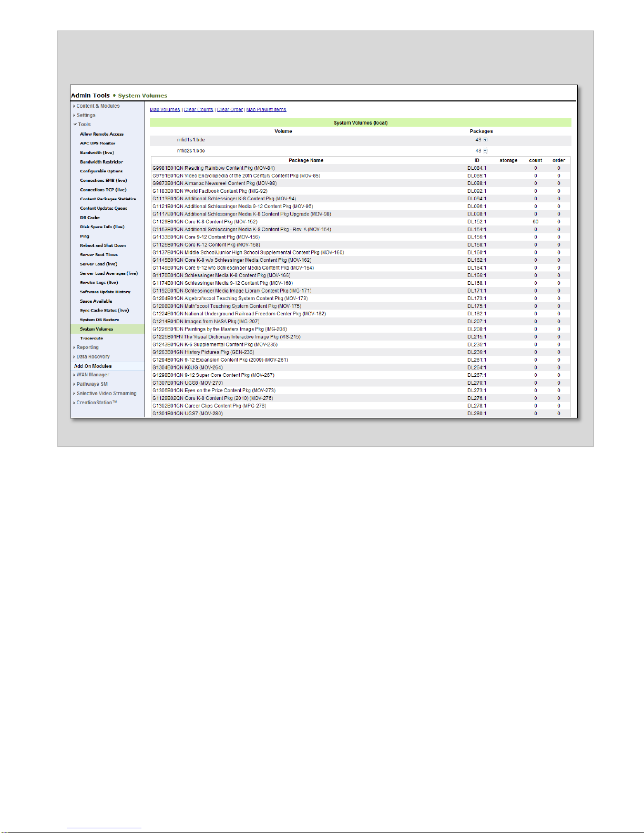The height and width of the screenshot is (833, 644).
Task: Open the Map Playlist Items link
Action: pos(267,110)
